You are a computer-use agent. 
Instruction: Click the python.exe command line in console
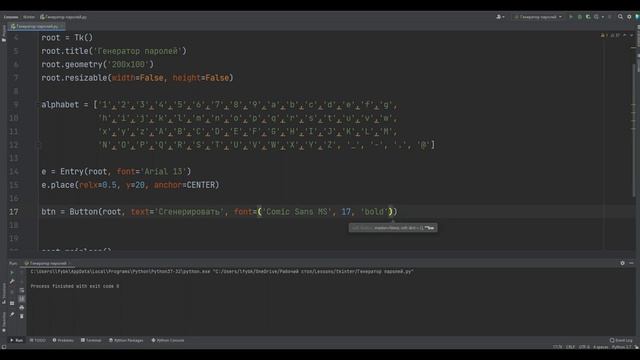222,271
